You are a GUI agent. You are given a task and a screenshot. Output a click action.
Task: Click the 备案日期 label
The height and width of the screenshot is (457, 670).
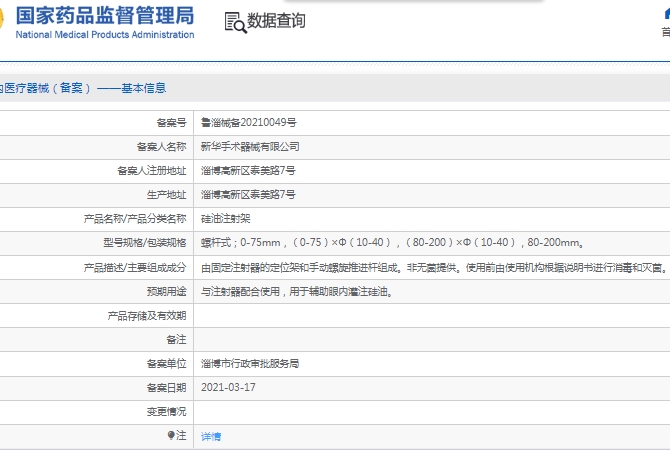click(x=167, y=387)
